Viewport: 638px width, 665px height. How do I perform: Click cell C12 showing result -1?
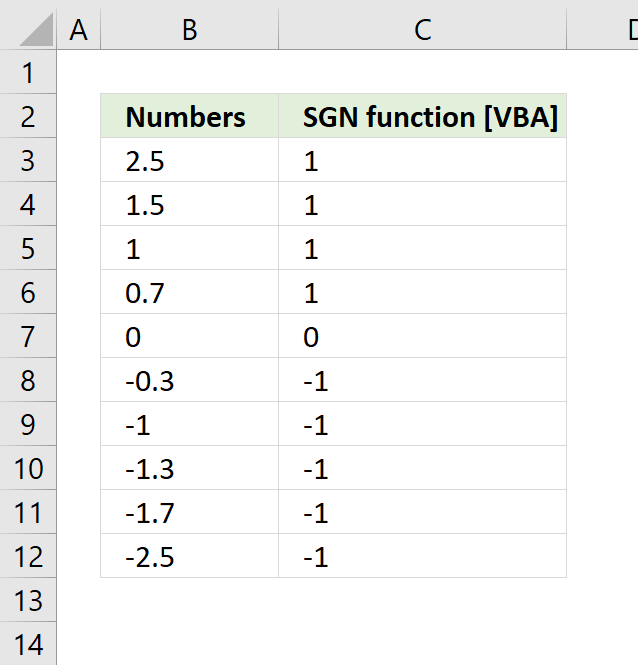[422, 557]
